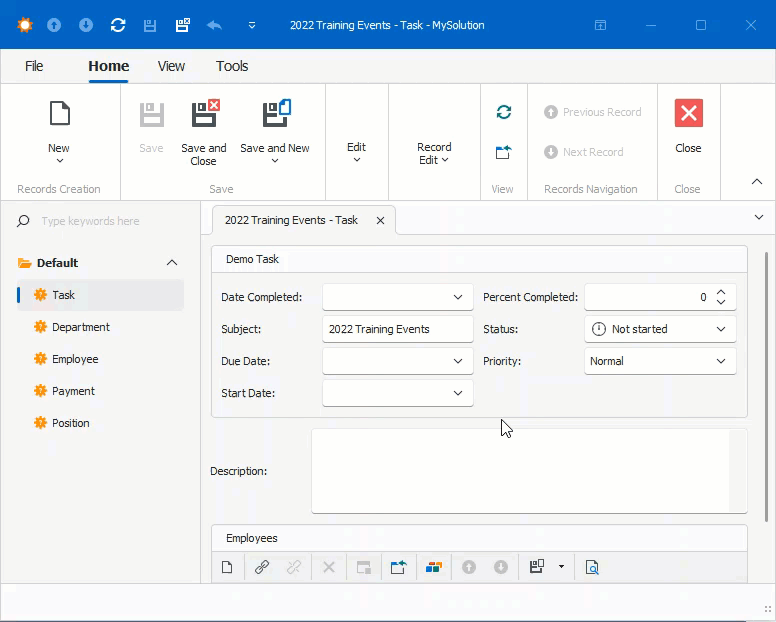Click the Subject text field
The width and height of the screenshot is (776, 622).
pyautogui.click(x=397, y=329)
